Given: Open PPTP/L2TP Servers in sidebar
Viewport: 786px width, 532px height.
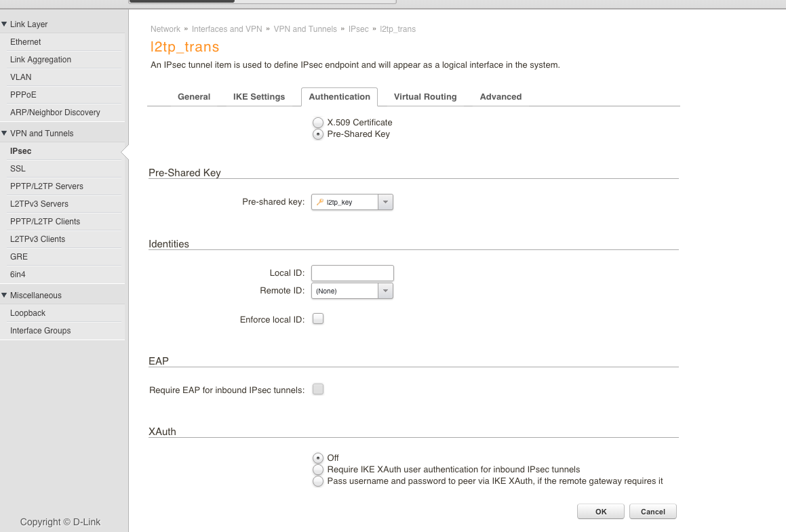Looking at the screenshot, I should pos(47,186).
